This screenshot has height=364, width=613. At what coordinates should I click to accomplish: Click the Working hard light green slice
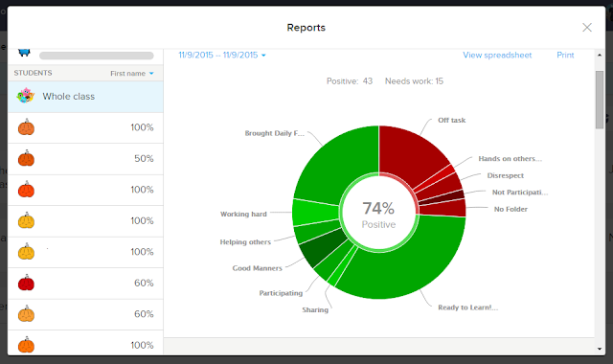[x=315, y=212]
